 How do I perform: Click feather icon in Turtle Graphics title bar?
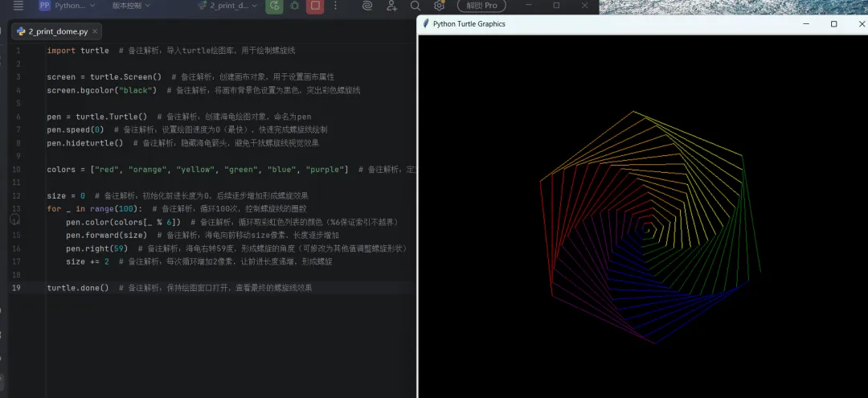[426, 24]
